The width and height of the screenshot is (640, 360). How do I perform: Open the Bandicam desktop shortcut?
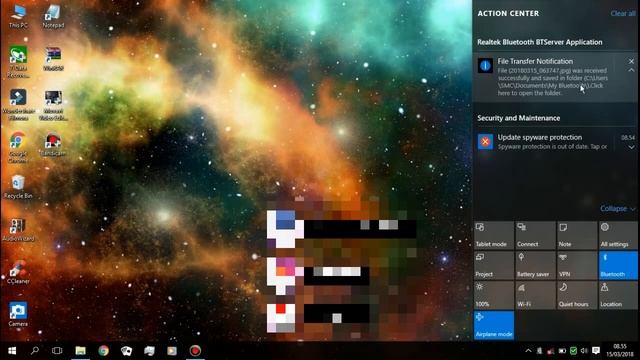[53, 144]
